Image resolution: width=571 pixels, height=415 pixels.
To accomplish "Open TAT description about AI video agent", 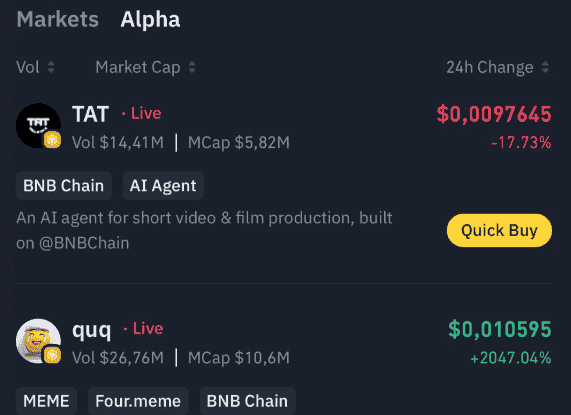I will pyautogui.click(x=204, y=230).
